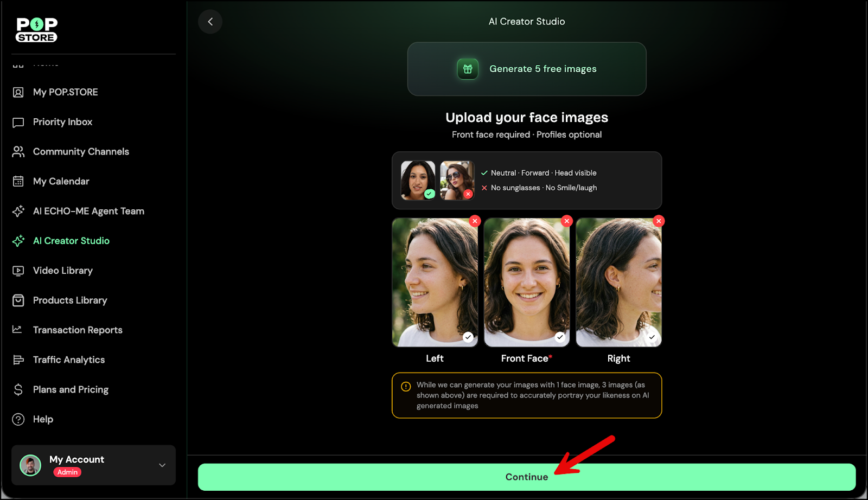Toggle checkmark on Left face photo
The height and width of the screenshot is (500, 868).
coord(468,337)
